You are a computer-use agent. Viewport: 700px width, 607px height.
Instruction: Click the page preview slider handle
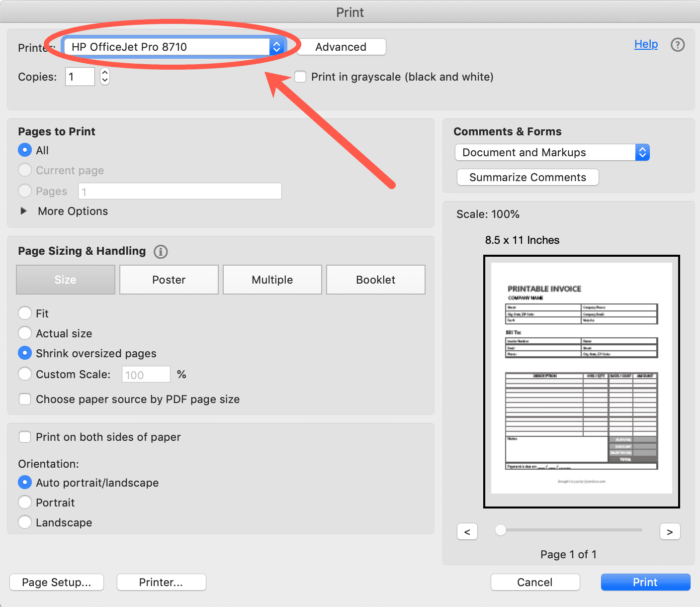click(x=501, y=530)
